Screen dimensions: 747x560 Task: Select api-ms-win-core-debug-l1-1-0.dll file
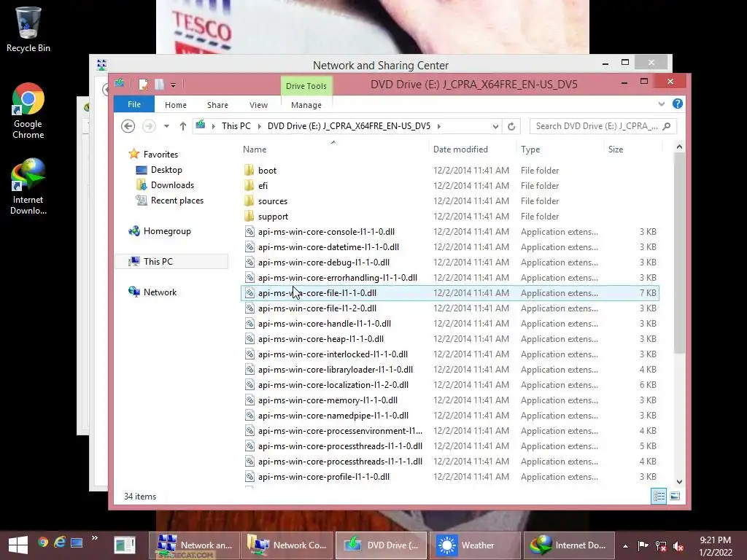(x=450, y=262)
